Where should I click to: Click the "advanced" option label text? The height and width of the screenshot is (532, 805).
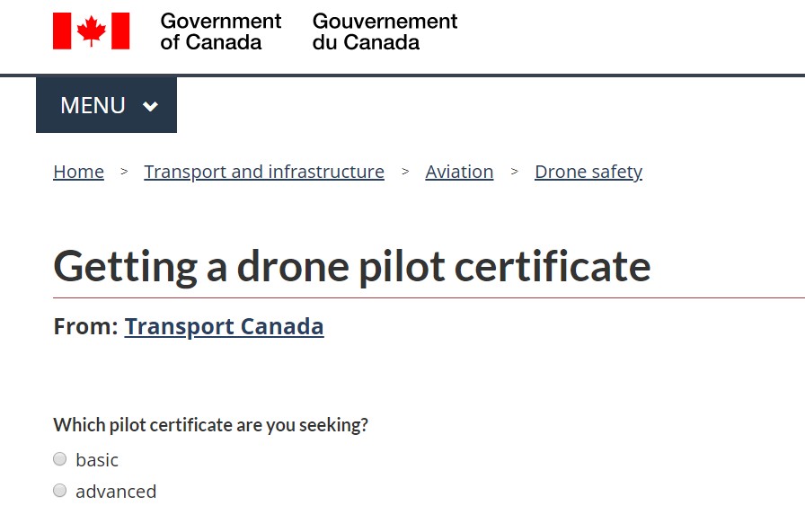pos(116,492)
